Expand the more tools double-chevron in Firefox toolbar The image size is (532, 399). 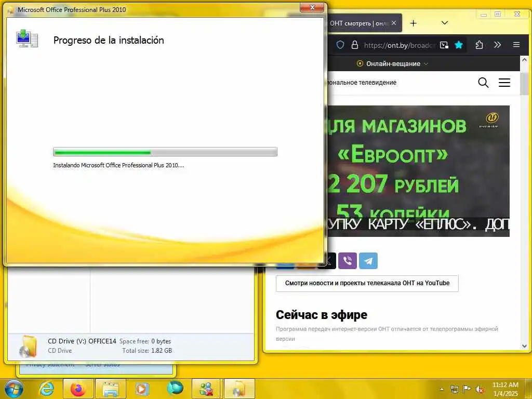pos(497,45)
